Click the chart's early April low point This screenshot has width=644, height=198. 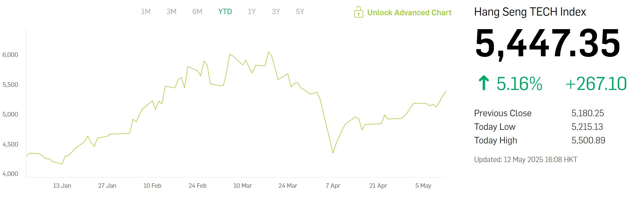pyautogui.click(x=333, y=153)
